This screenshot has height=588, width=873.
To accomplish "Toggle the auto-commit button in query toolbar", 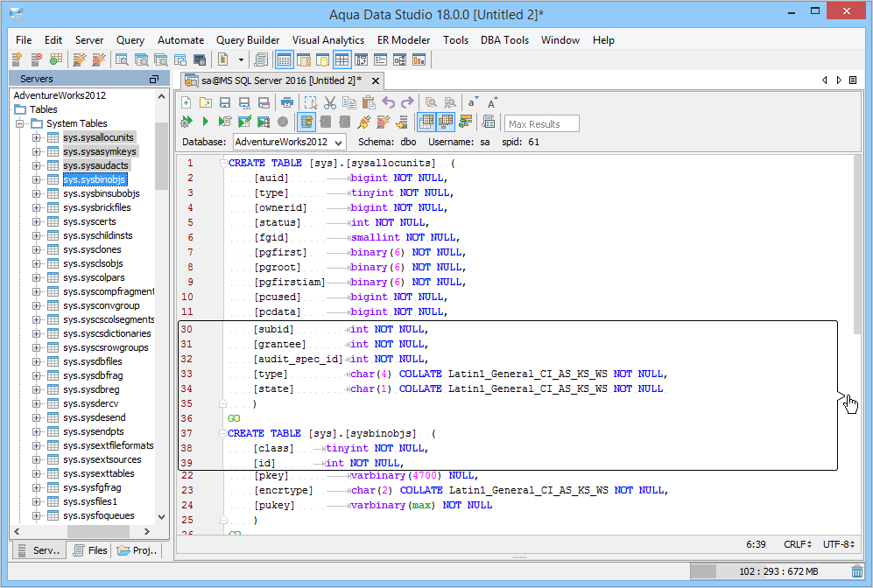I will coord(306,122).
